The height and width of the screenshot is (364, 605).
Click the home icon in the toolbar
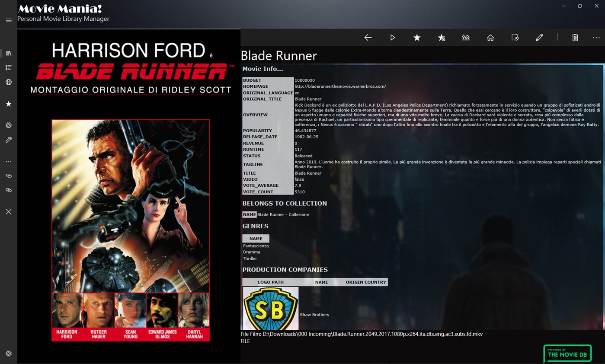490,38
